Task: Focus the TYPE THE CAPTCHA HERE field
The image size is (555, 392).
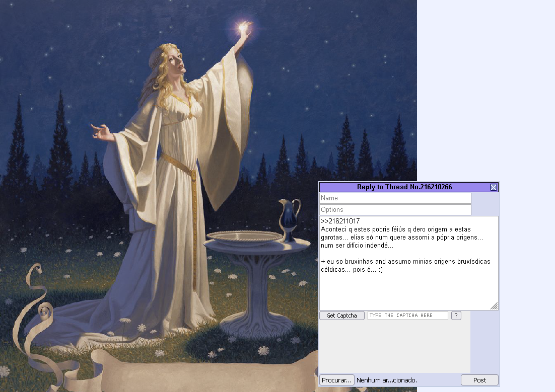Action: [x=408, y=316]
